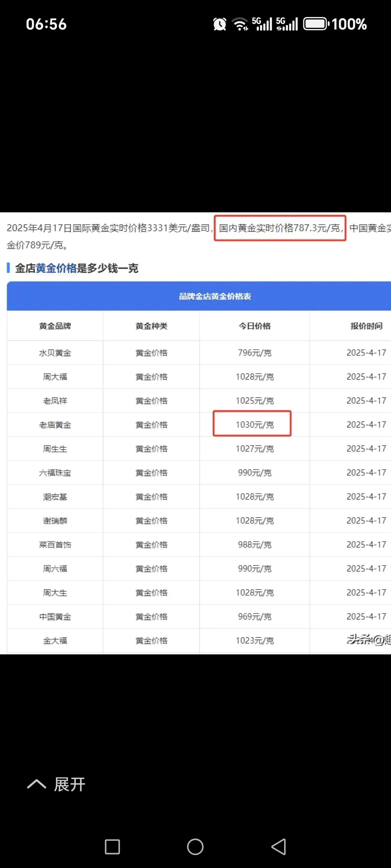
Task: Select the 菜百首饰 brand cell
Action: point(55,544)
